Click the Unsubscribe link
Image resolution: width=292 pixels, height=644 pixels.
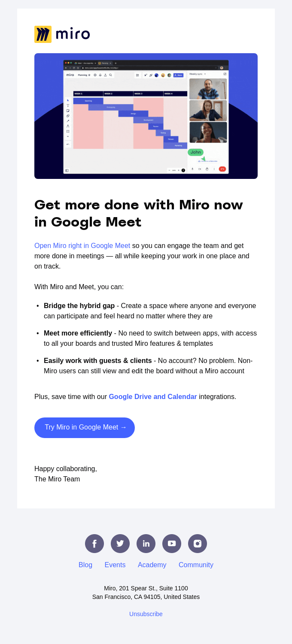tap(146, 614)
